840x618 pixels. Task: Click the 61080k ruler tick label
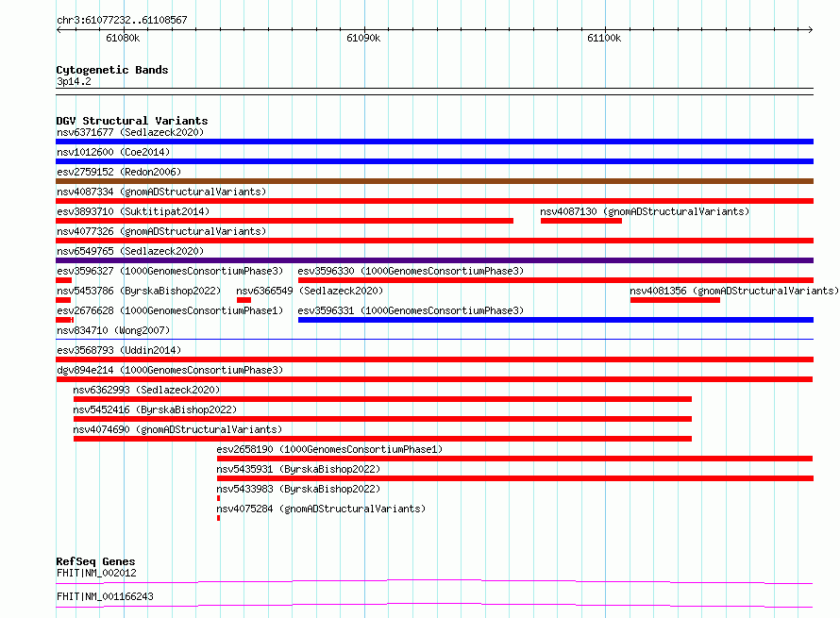click(x=123, y=38)
